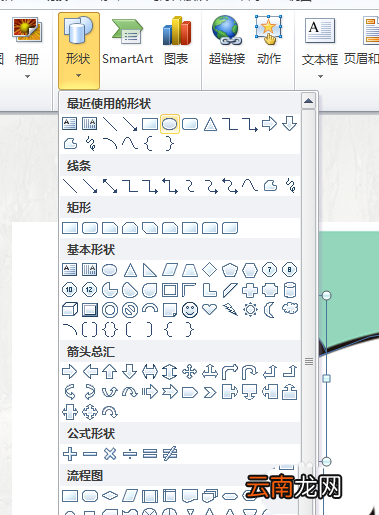Select the minus sign in 公式形状
This screenshot has width=379, height=515.
tap(90, 454)
